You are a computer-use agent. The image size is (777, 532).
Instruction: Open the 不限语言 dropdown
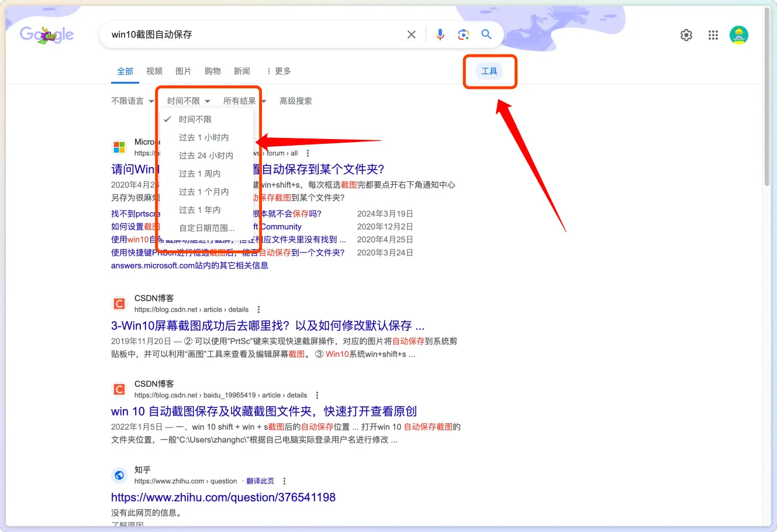[x=133, y=101]
